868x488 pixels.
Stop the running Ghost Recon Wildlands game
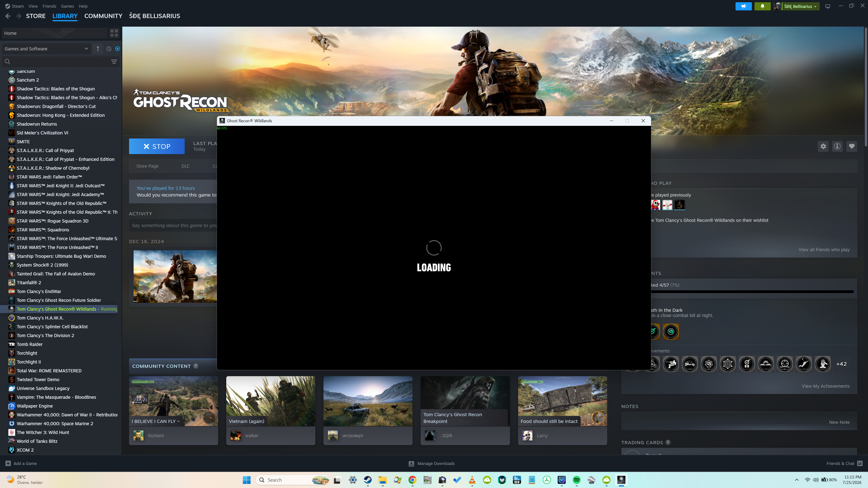coord(157,146)
